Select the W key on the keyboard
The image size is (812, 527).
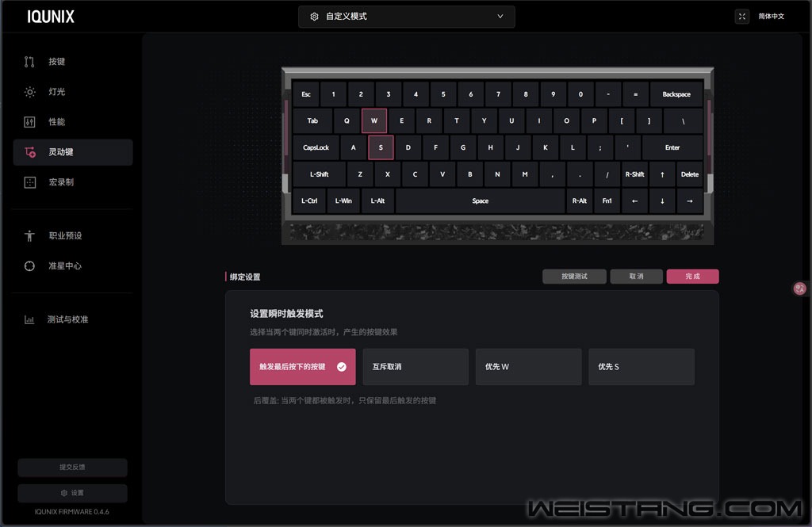pyautogui.click(x=374, y=120)
